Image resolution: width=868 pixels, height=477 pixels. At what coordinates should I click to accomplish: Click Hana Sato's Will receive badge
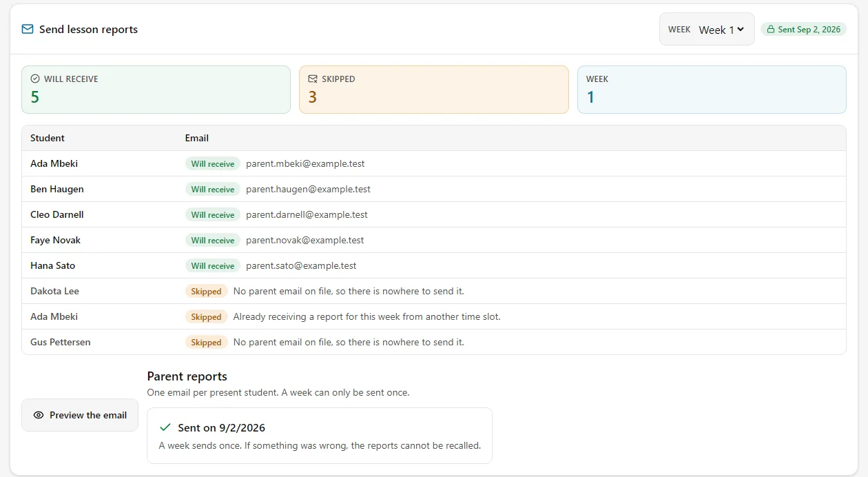point(213,265)
